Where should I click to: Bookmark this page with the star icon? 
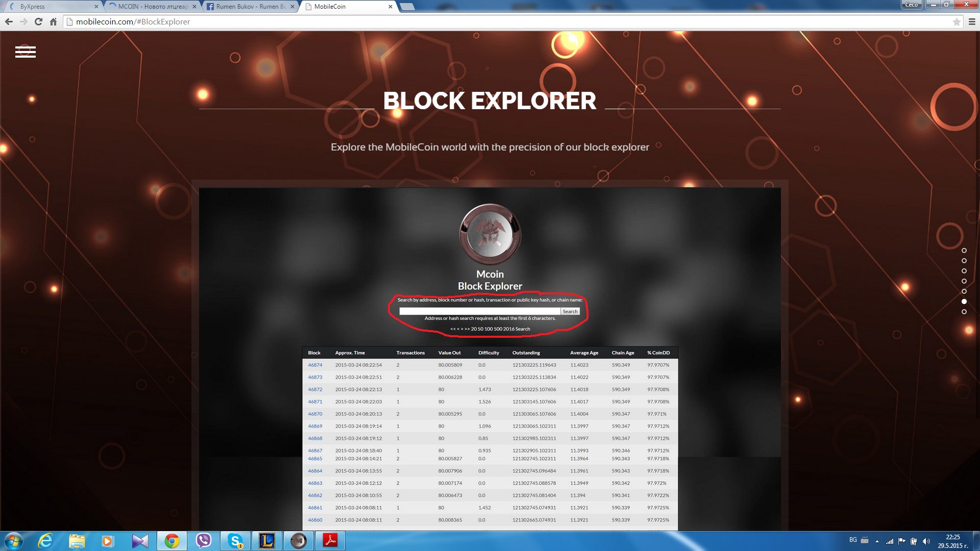coord(957,21)
